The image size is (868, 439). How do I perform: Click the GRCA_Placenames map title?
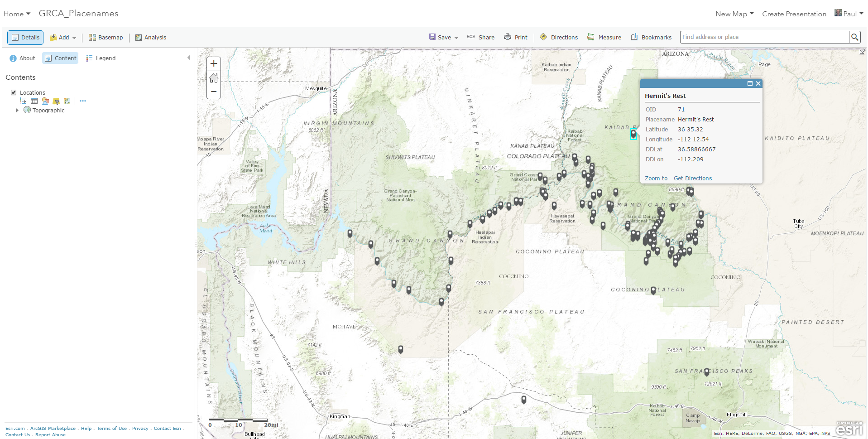click(78, 14)
